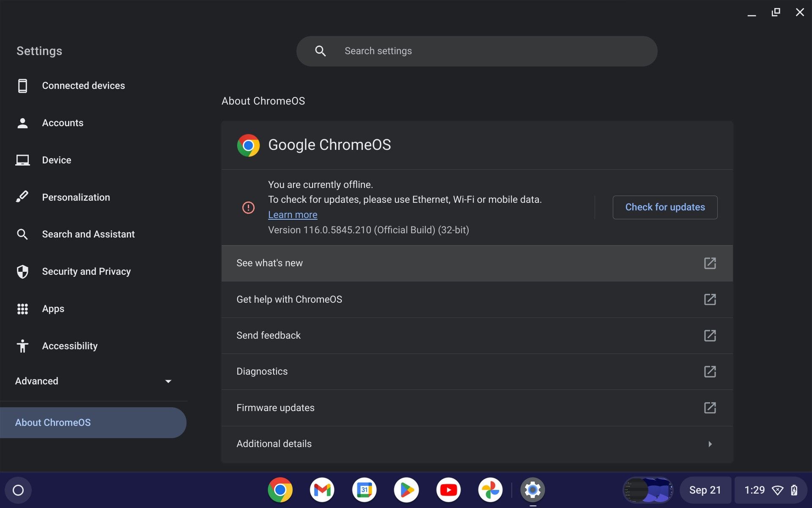Select the Search and Assistant magnifier icon
The height and width of the screenshot is (508, 812).
click(22, 234)
